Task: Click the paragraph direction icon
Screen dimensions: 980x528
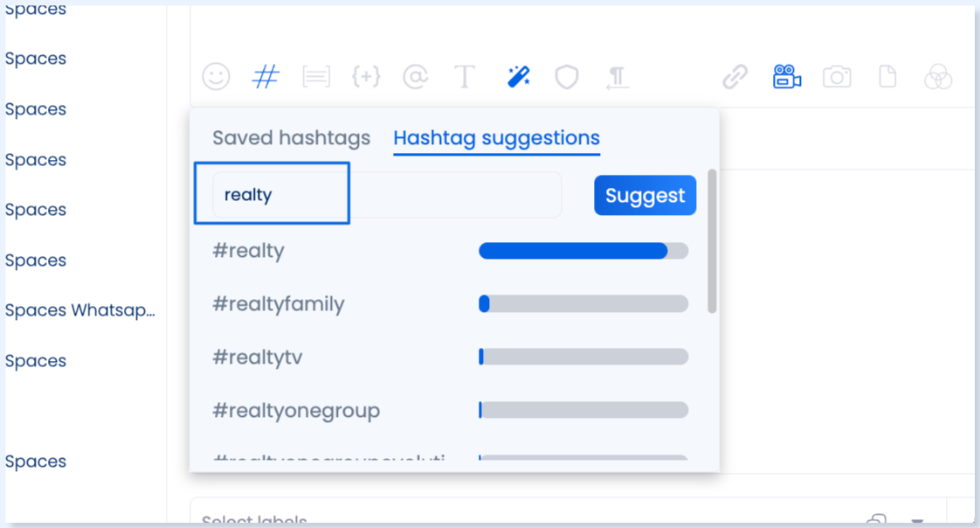Action: point(617,77)
